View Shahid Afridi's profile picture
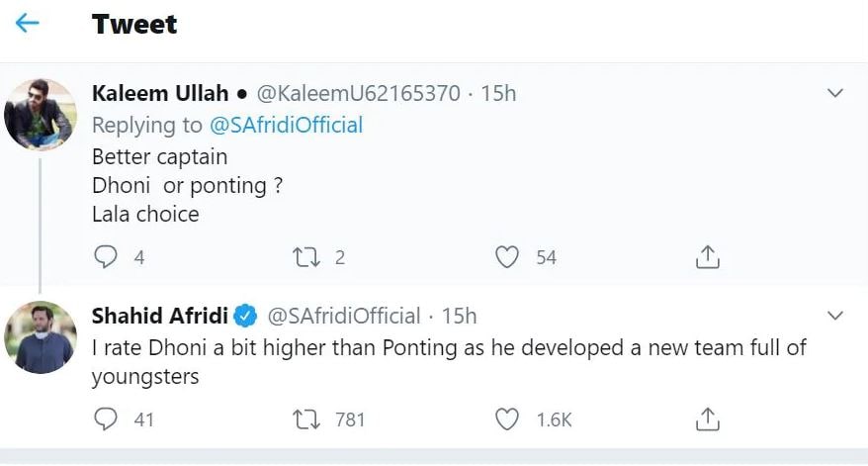Screen dimensions: 868x466 pos(40,336)
